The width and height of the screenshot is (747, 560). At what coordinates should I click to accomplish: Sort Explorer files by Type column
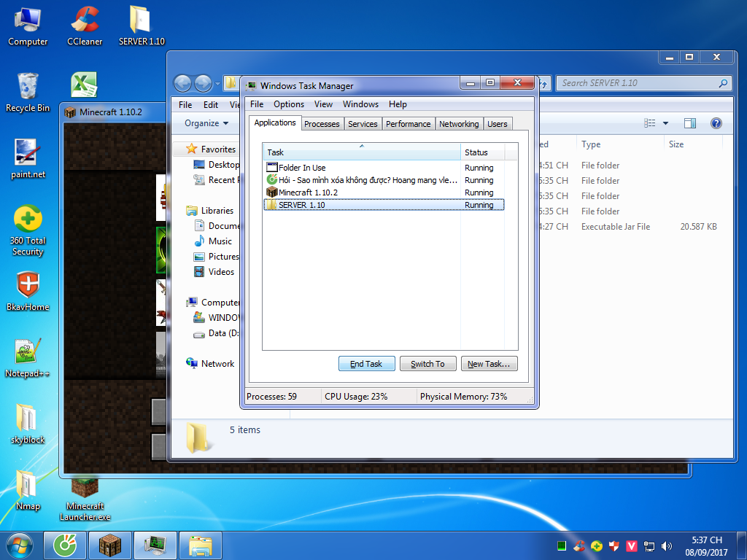(x=619, y=144)
